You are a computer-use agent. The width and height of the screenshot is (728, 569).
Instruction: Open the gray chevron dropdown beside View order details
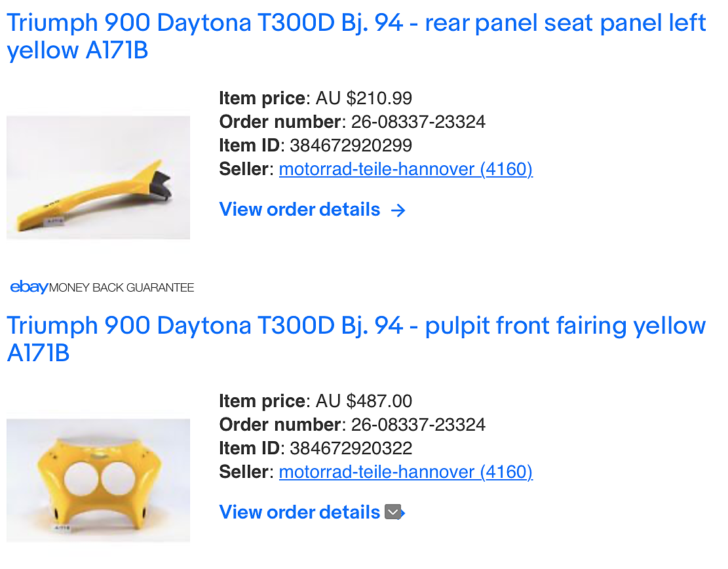point(393,512)
